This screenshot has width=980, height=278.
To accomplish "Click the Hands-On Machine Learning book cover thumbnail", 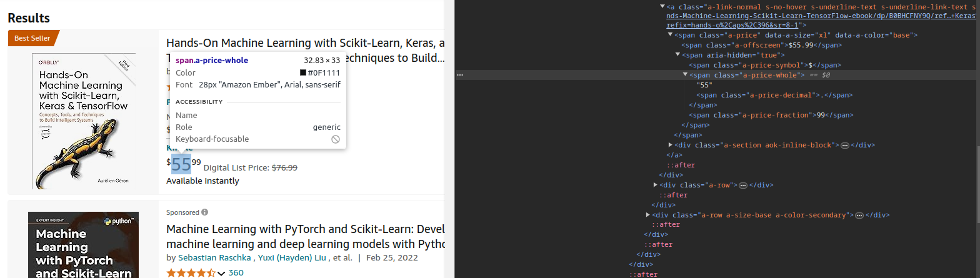I will [83, 121].
